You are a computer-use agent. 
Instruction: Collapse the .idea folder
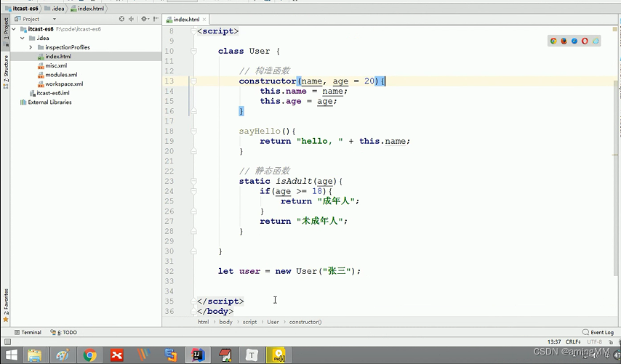coord(23,38)
